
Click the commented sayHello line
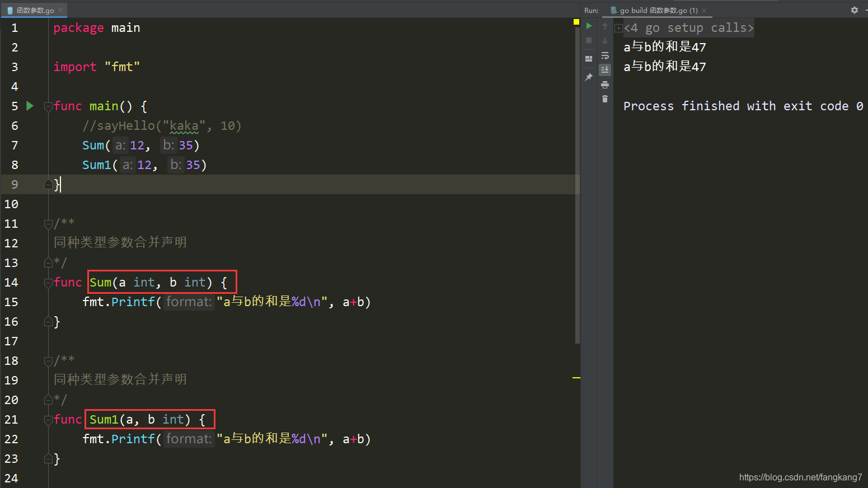tap(162, 126)
